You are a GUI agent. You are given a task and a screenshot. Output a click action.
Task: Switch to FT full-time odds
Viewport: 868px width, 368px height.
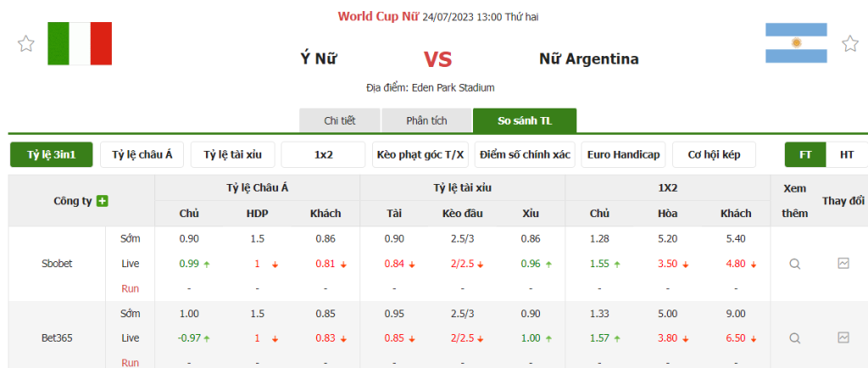click(805, 154)
